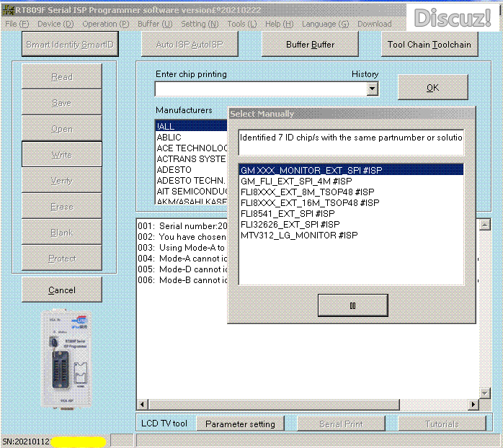Select ABLIC manufacturer

(169, 137)
